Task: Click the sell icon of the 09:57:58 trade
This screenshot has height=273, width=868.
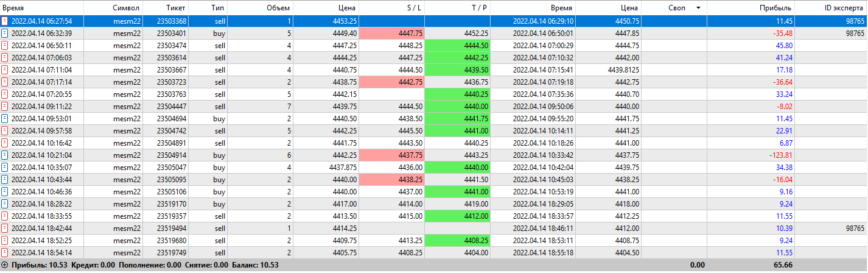Action: pyautogui.click(x=5, y=130)
